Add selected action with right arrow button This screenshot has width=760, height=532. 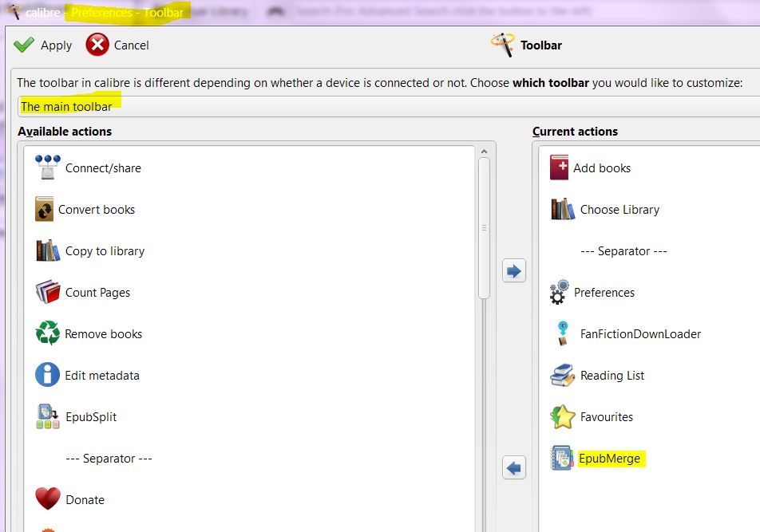coord(514,270)
